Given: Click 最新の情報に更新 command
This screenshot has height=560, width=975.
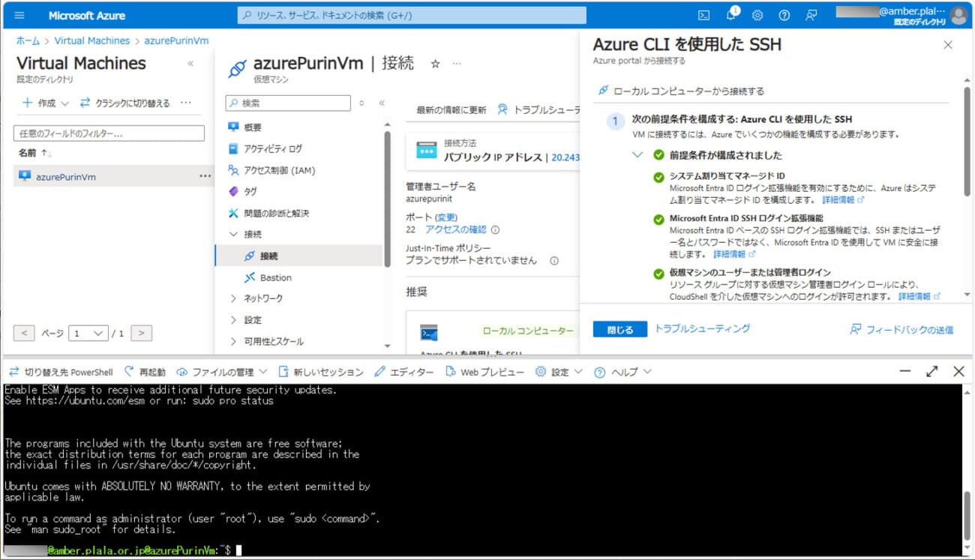Looking at the screenshot, I should pyautogui.click(x=451, y=109).
